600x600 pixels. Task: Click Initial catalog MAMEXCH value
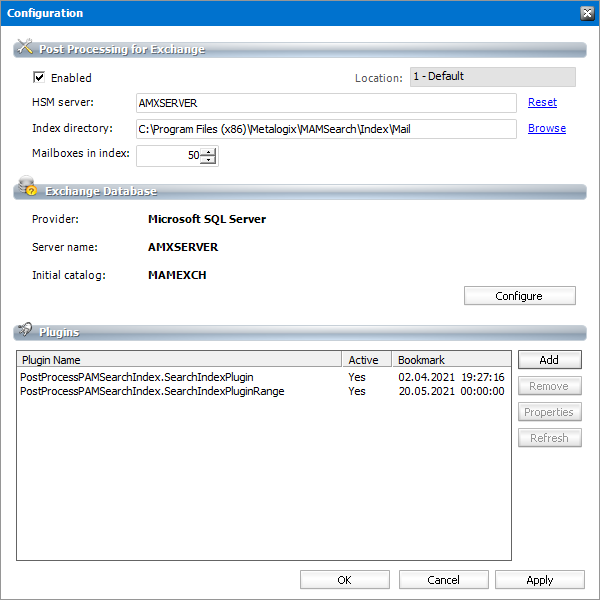tap(177, 275)
